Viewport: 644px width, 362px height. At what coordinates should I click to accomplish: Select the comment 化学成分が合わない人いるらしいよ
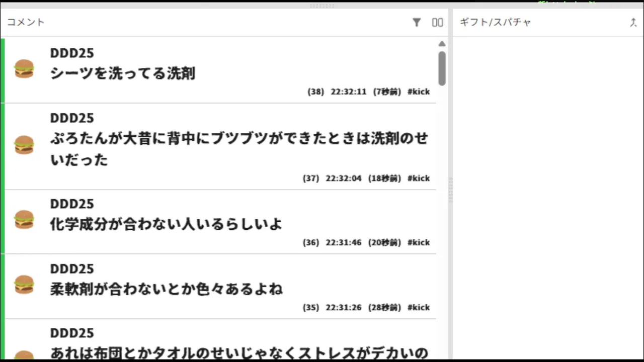click(166, 224)
